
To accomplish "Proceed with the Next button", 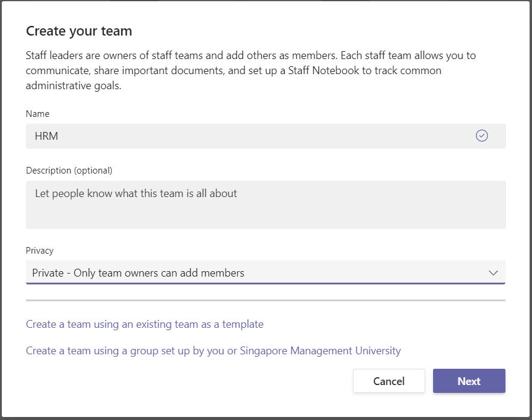I will tap(469, 381).
